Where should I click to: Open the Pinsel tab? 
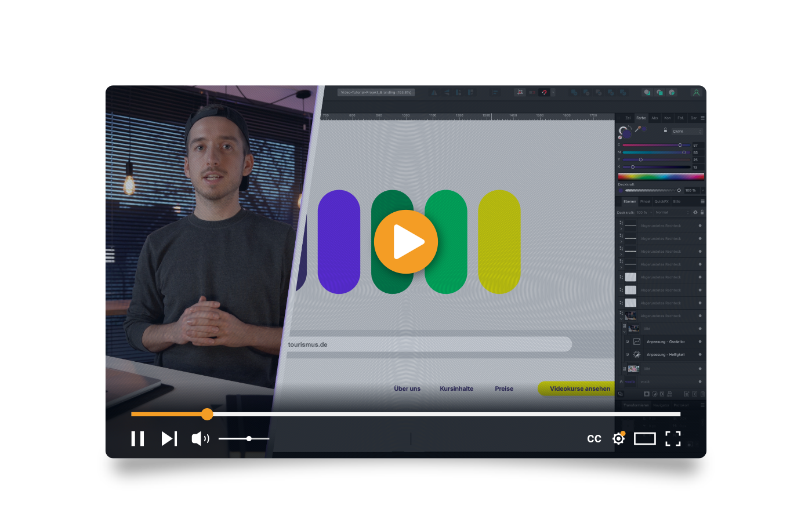point(645,201)
